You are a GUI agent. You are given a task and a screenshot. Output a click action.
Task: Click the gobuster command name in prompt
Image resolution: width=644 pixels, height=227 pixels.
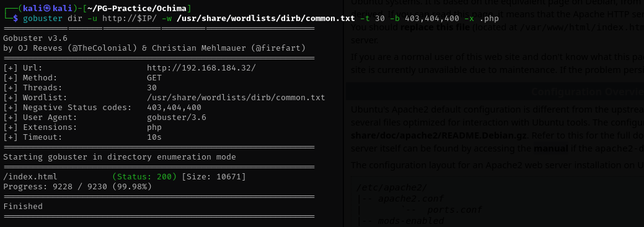[42, 19]
